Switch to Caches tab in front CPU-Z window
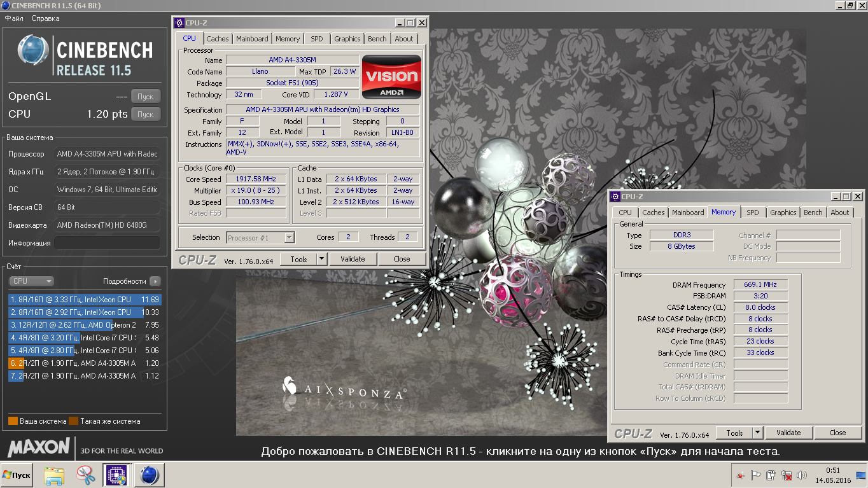Image resolution: width=868 pixels, height=488 pixels. 218,39
